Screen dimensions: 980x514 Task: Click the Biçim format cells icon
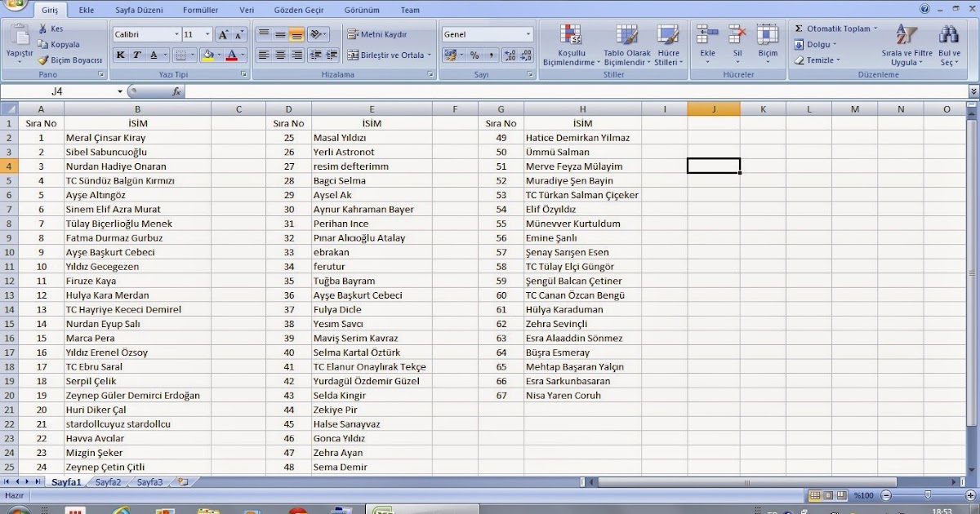tap(768, 35)
